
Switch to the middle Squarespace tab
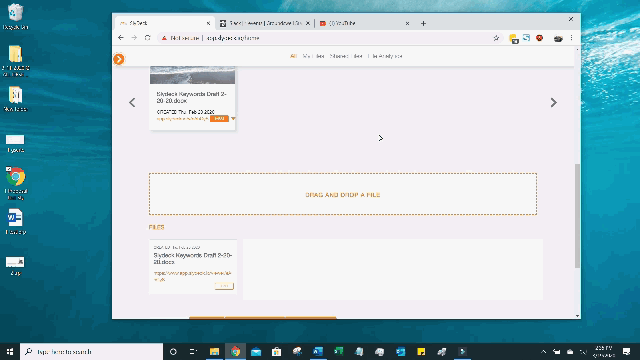265,24
